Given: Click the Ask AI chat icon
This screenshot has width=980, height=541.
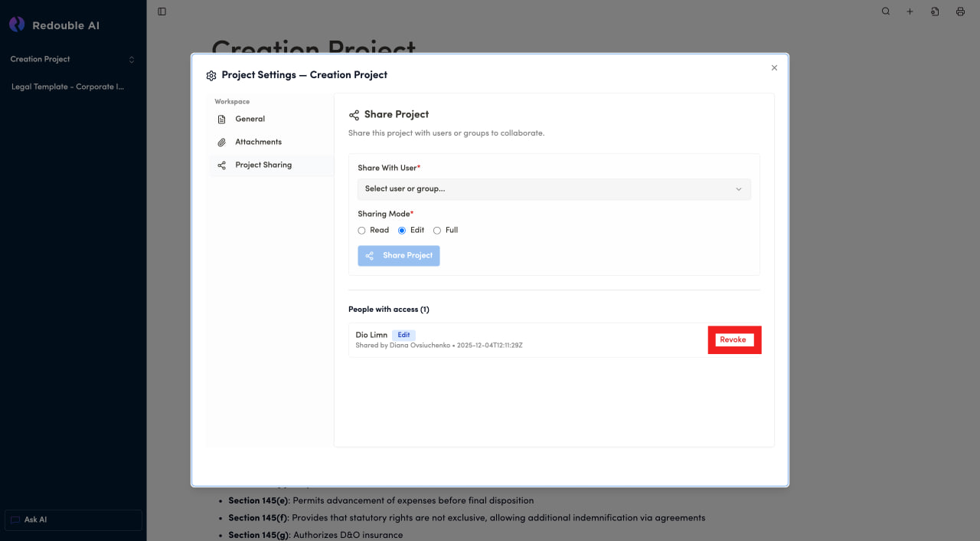Looking at the screenshot, I should [x=15, y=520].
